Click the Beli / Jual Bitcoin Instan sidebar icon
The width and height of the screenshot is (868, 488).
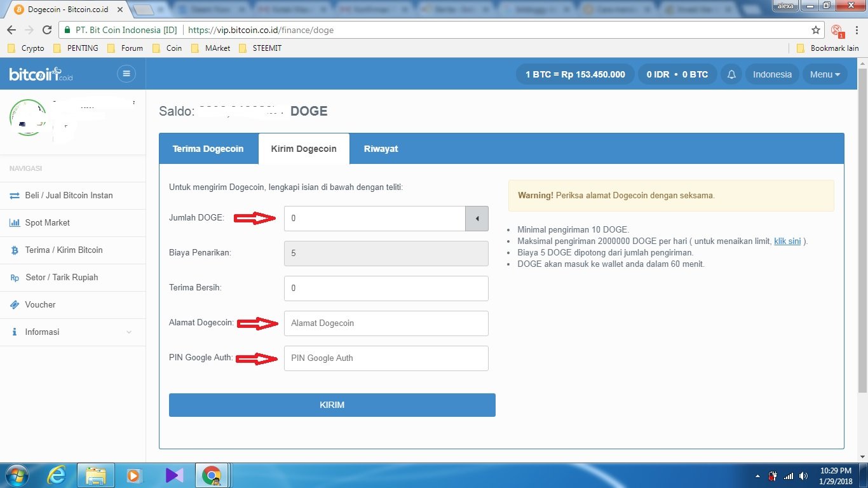pyautogui.click(x=15, y=196)
